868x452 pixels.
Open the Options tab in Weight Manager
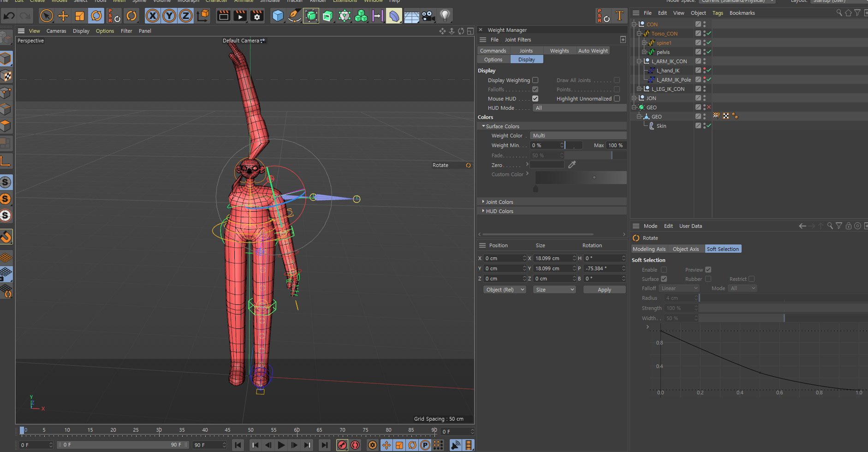[x=493, y=59]
